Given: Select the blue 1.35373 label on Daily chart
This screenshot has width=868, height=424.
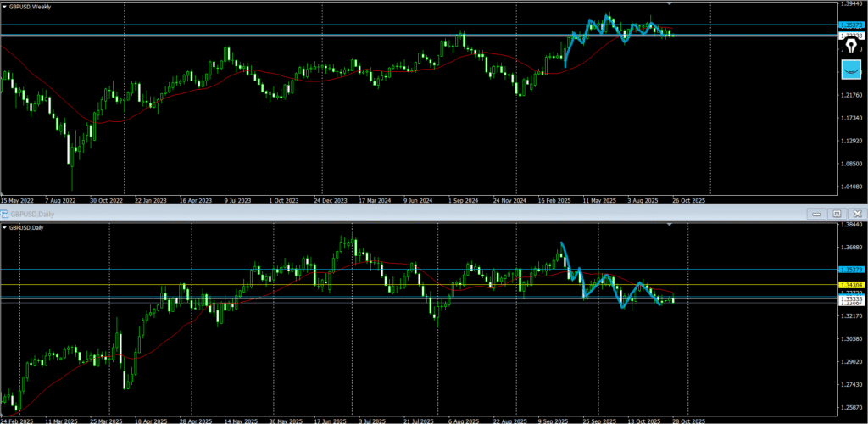Looking at the screenshot, I should [x=852, y=270].
